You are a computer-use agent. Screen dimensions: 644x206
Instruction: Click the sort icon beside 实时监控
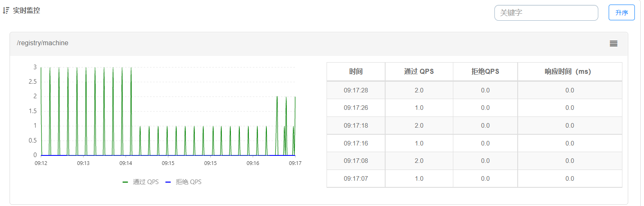pos(6,11)
